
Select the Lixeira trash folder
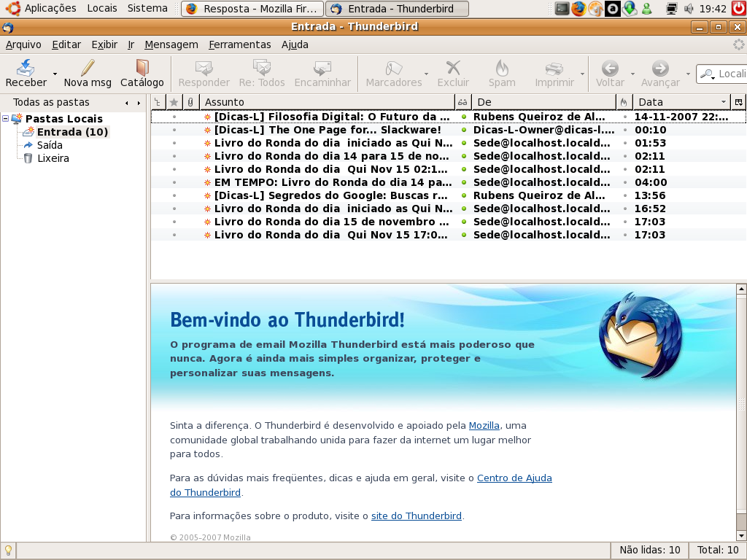coord(53,158)
